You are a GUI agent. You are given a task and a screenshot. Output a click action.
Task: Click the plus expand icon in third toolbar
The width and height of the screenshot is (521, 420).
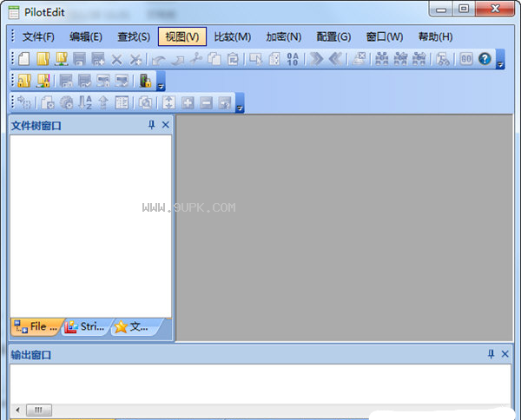[188, 103]
